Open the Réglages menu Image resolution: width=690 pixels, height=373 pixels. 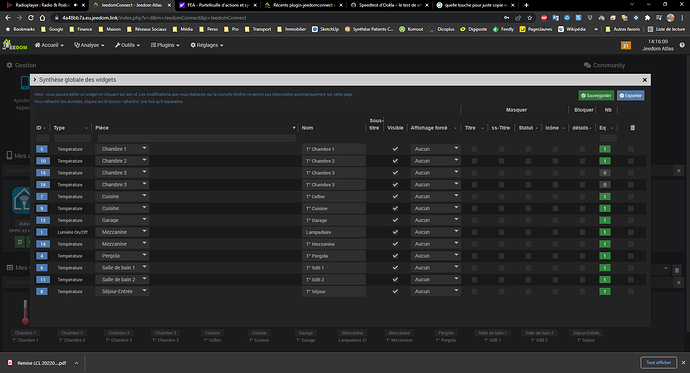(x=207, y=45)
